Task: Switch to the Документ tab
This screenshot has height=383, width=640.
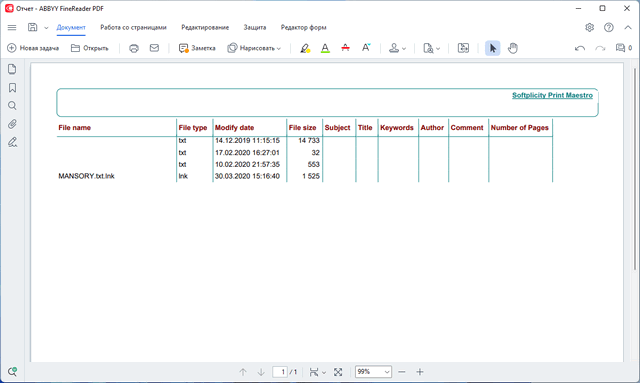Action: click(x=71, y=27)
